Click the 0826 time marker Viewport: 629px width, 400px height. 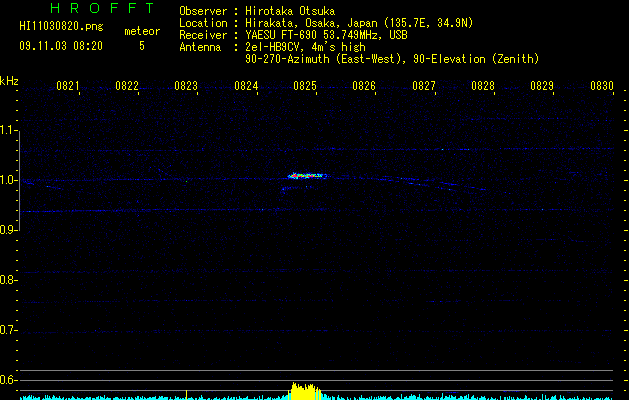pos(364,86)
